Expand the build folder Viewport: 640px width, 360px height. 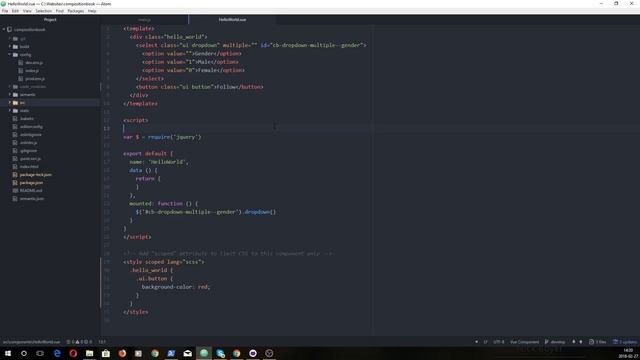(x=10, y=47)
